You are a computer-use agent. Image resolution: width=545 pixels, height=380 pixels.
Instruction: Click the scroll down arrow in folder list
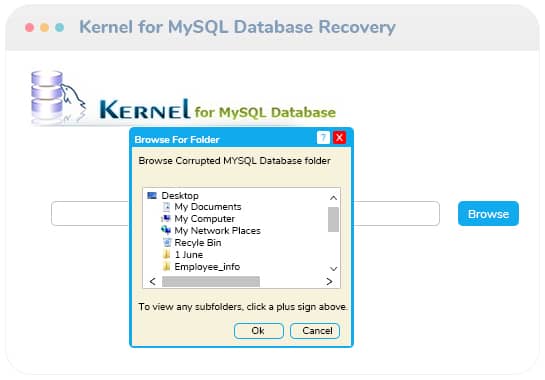[x=333, y=269]
